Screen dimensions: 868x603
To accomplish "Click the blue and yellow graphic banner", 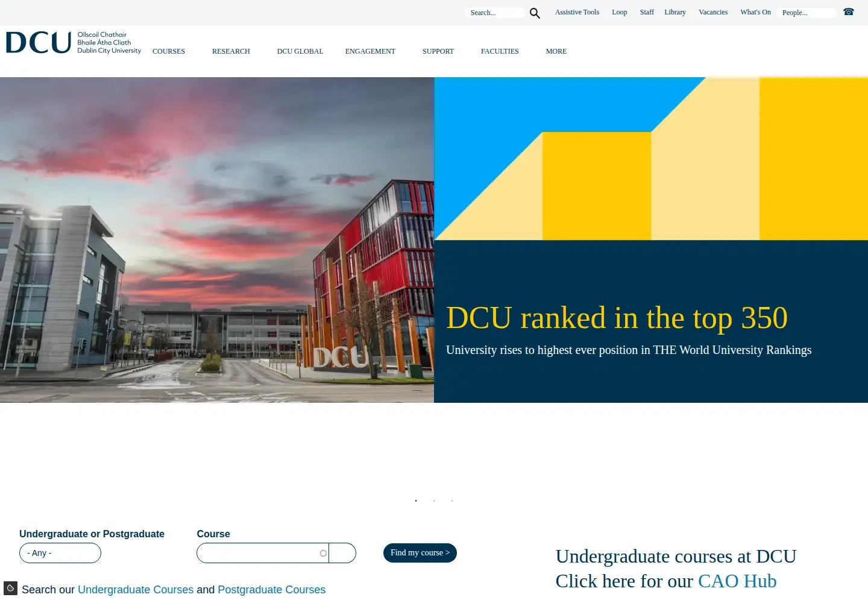I will coord(651,159).
